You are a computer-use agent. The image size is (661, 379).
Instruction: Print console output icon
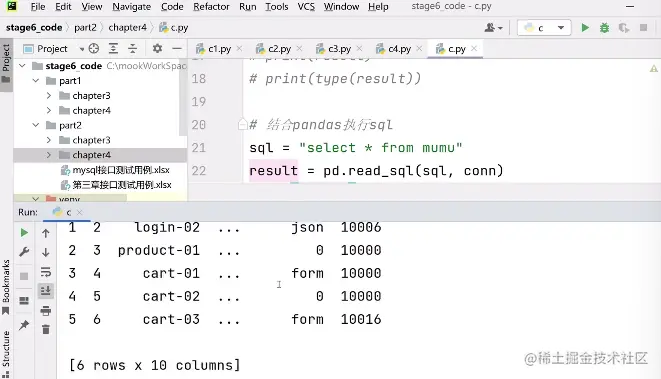[x=46, y=311]
